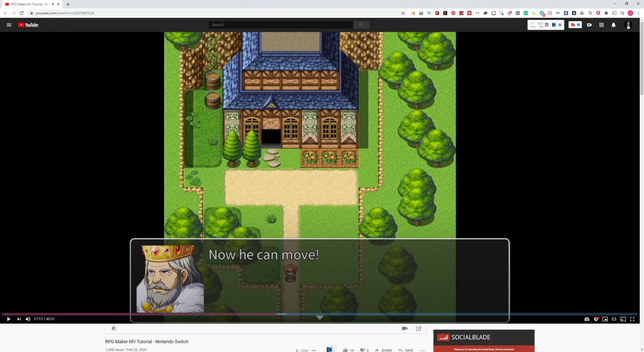The height and width of the screenshot is (352, 644).
Task: Enter fullscreen mode
Action: 632,319
